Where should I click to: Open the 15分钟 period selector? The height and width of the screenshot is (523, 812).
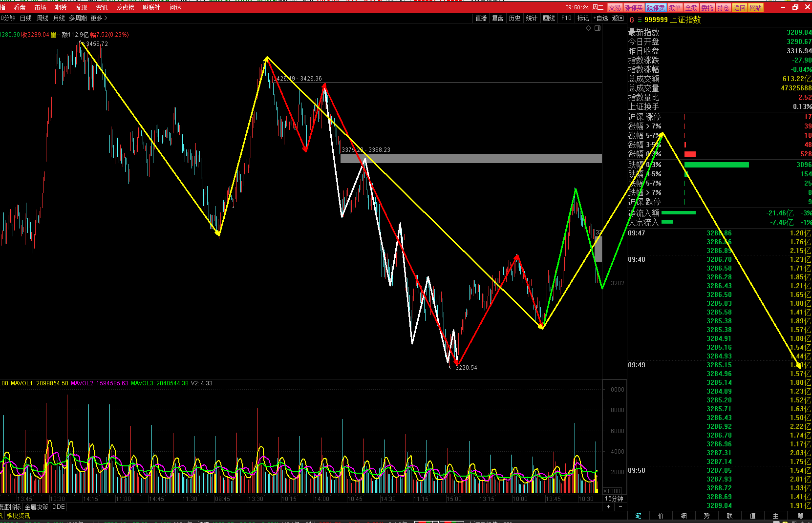(614, 499)
